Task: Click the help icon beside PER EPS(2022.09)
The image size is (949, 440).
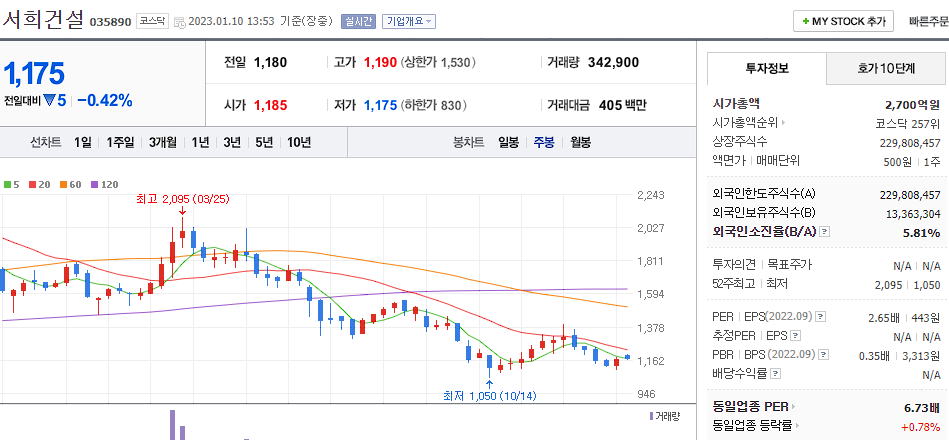Action: [820, 317]
